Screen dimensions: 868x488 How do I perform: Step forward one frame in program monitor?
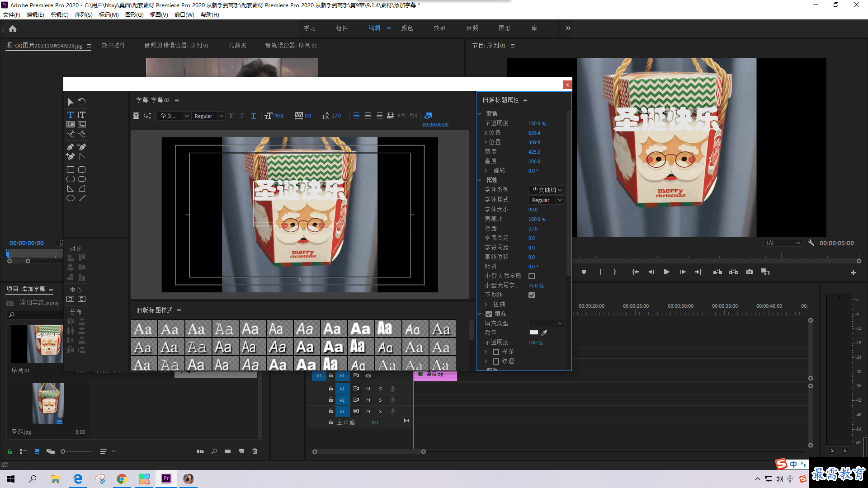pyautogui.click(x=683, y=272)
